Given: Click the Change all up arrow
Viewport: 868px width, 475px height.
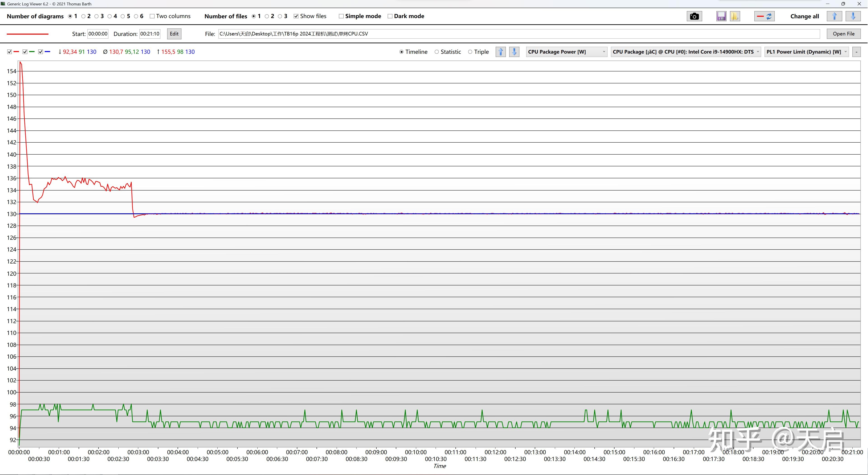Looking at the screenshot, I should 834,16.
